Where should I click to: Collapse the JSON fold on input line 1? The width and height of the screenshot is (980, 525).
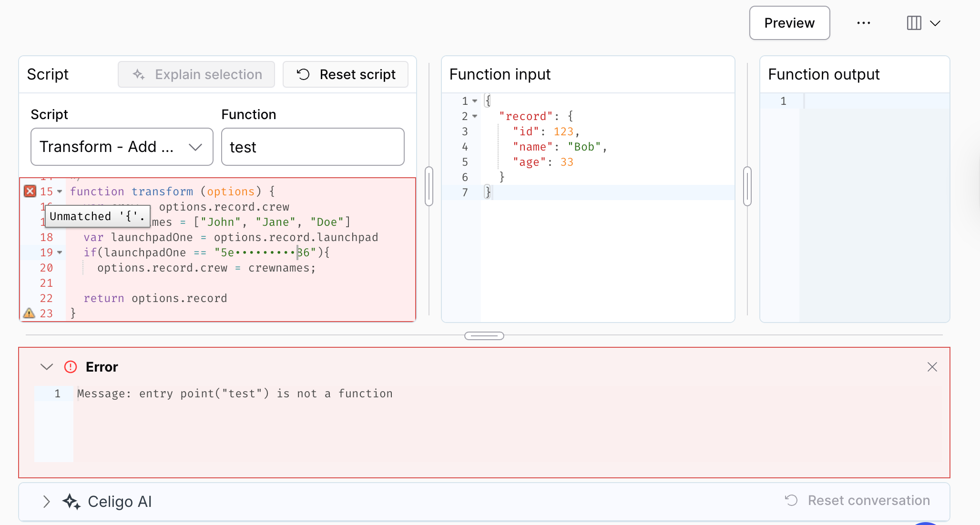[x=475, y=101]
